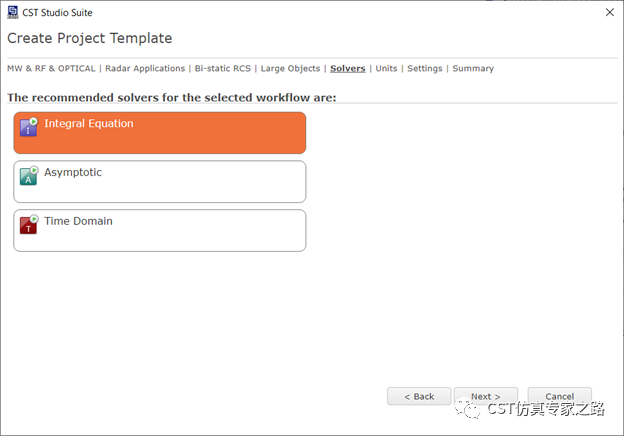Click the Next button
624x436 pixels.
click(x=485, y=396)
